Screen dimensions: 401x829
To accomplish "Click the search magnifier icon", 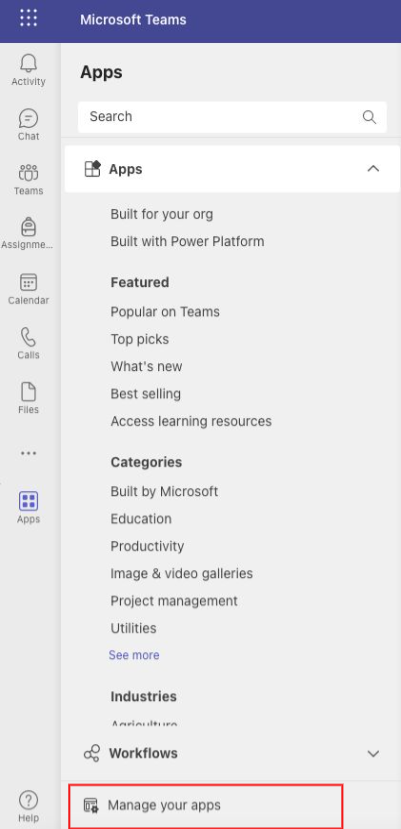I will 369,117.
